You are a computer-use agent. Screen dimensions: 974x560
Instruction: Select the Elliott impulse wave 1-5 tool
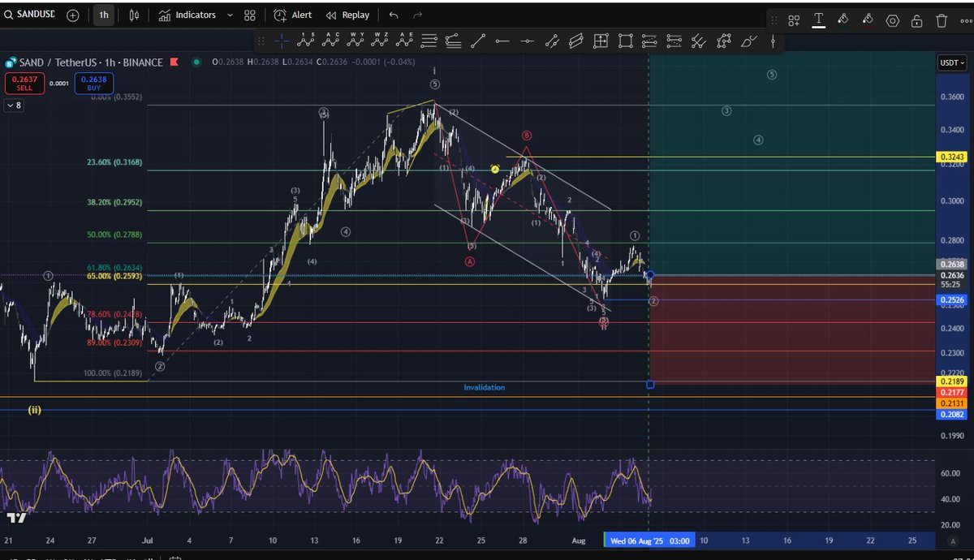click(x=307, y=40)
